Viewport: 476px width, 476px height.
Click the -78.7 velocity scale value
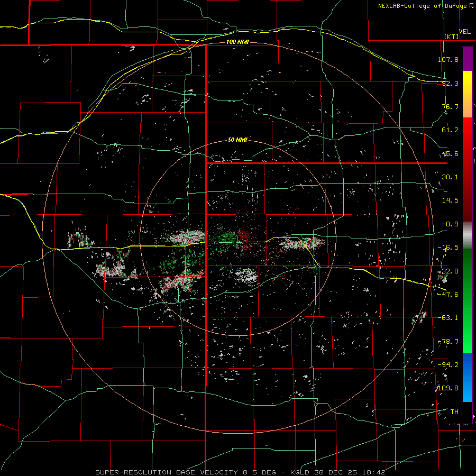[x=448, y=342]
